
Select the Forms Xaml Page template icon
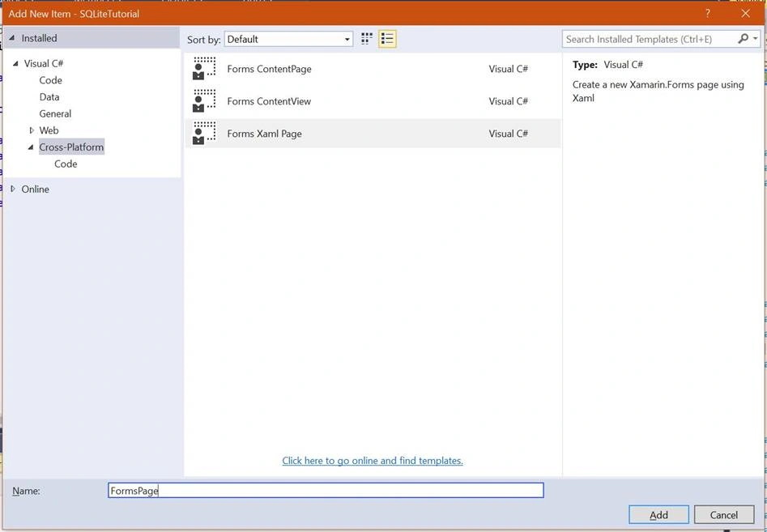click(204, 133)
